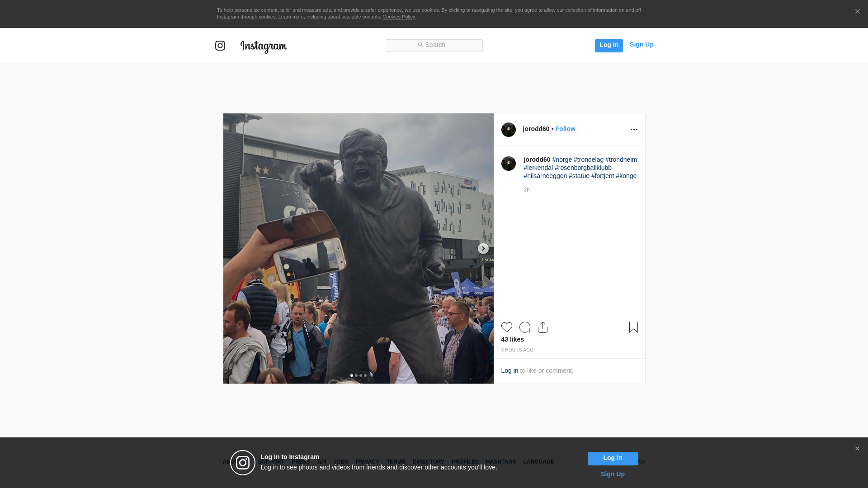Share the post with the share icon
Viewport: 868px width, 488px height.
543,327
